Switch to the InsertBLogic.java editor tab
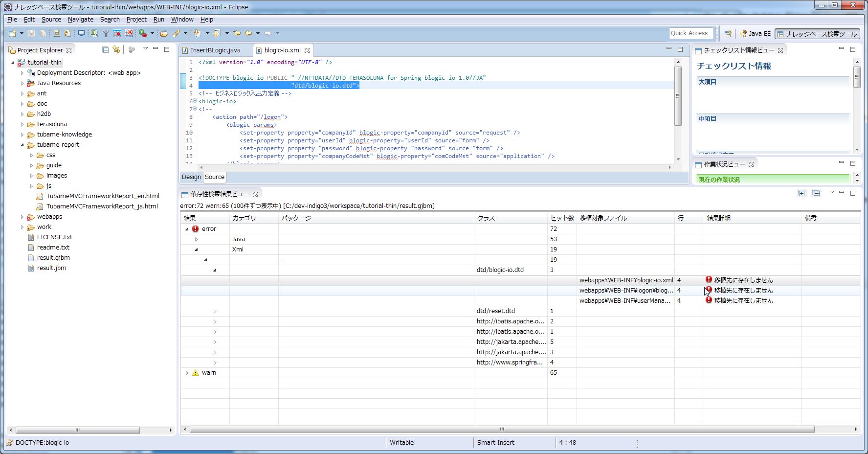The height and width of the screenshot is (454, 868). click(x=215, y=50)
